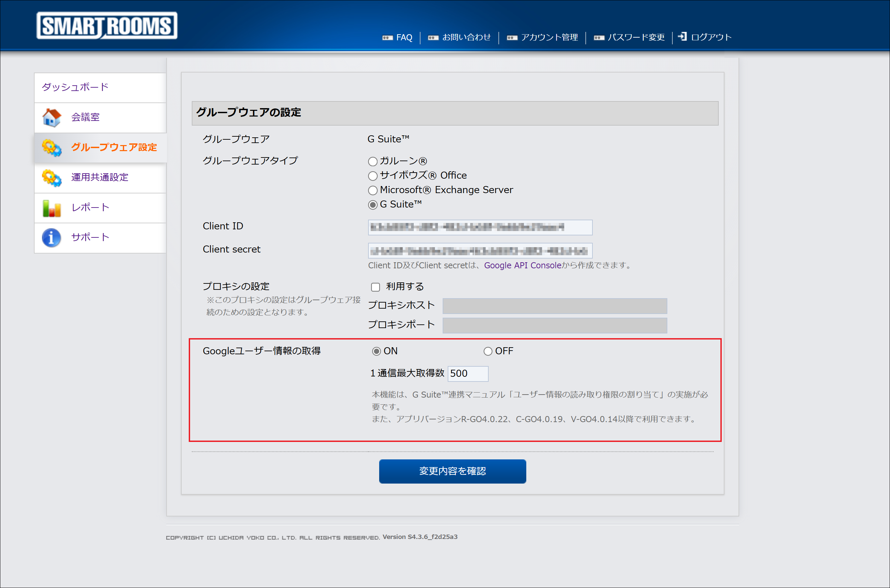Click the blue info icon for サポート
The width and height of the screenshot is (890, 588).
(x=52, y=237)
